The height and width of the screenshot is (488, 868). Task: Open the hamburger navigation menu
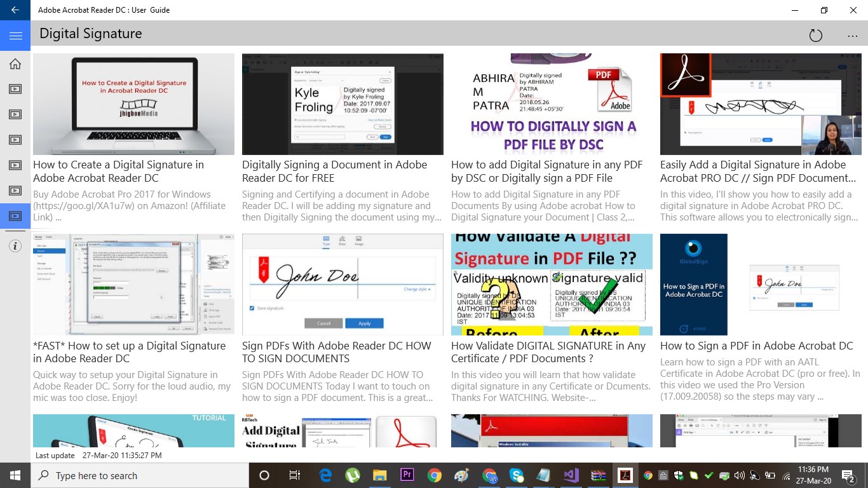click(x=15, y=36)
